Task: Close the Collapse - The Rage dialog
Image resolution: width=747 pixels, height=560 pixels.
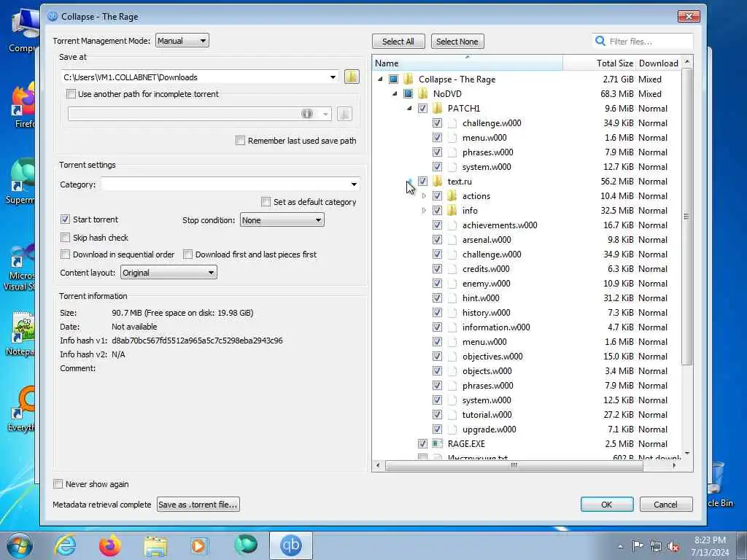Action: pos(689,16)
